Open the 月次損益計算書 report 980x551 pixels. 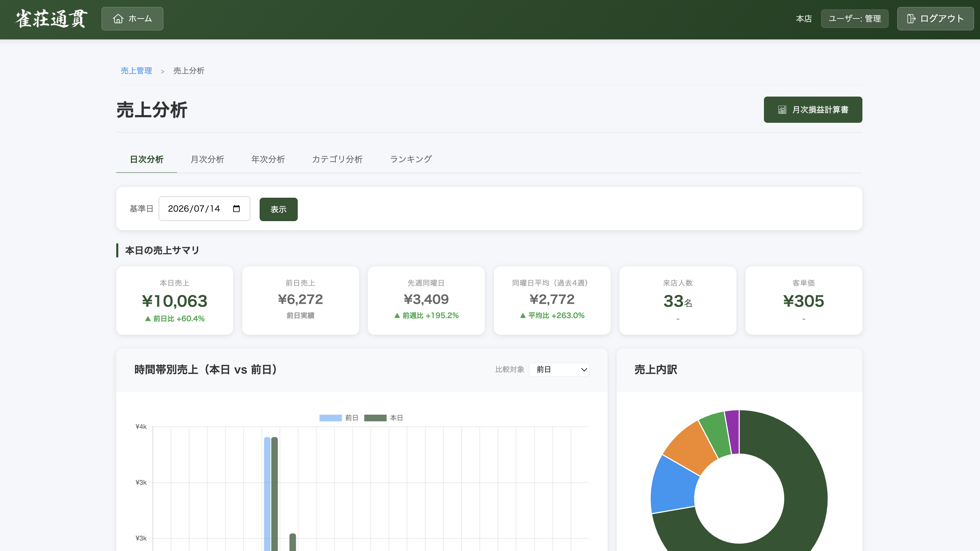813,110
